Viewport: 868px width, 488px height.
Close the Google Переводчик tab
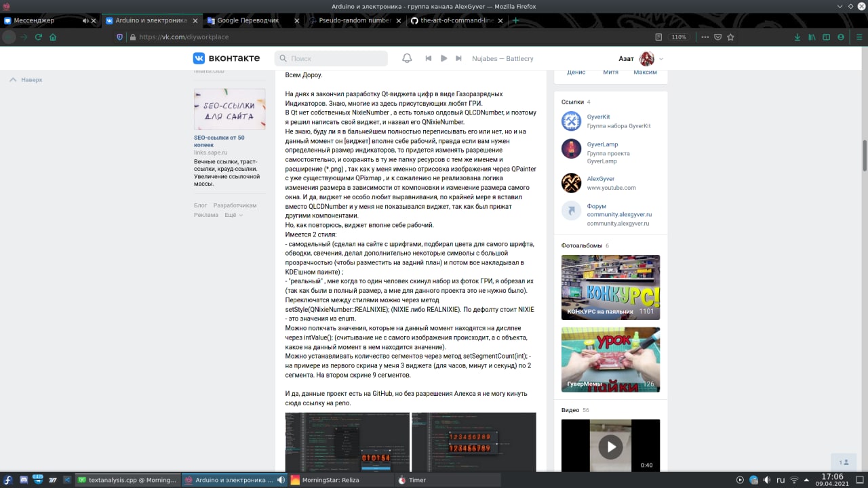click(x=296, y=20)
